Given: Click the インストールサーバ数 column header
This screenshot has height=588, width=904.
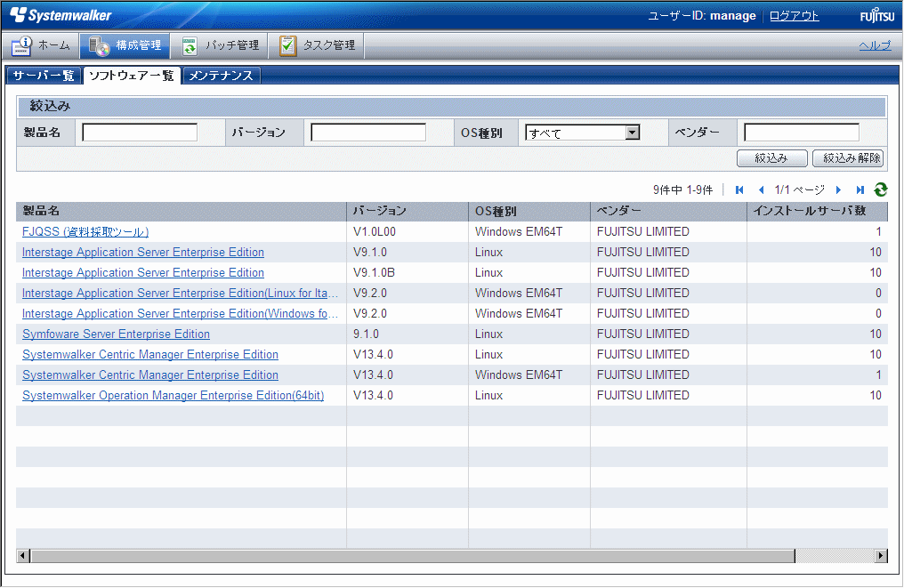Looking at the screenshot, I should click(x=818, y=212).
